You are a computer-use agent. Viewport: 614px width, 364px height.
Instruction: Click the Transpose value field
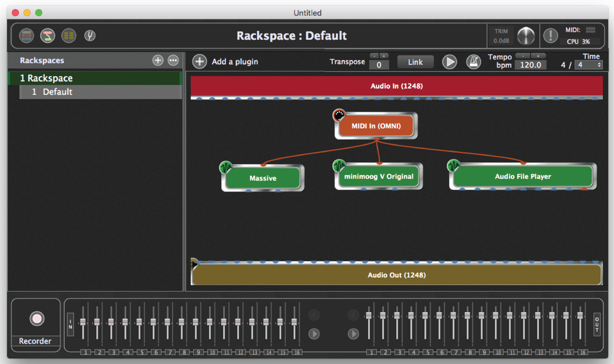(379, 65)
